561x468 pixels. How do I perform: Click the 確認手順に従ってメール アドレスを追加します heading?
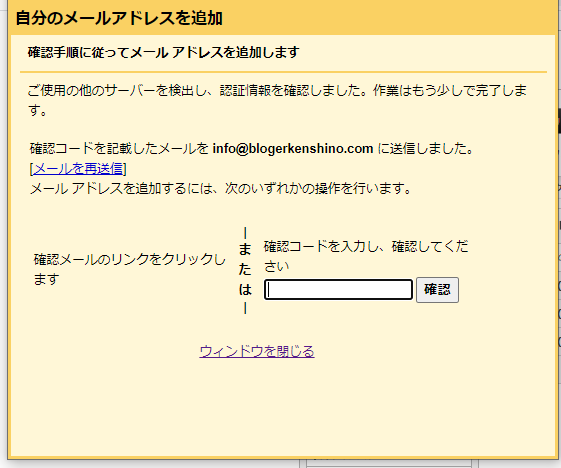(x=164, y=52)
